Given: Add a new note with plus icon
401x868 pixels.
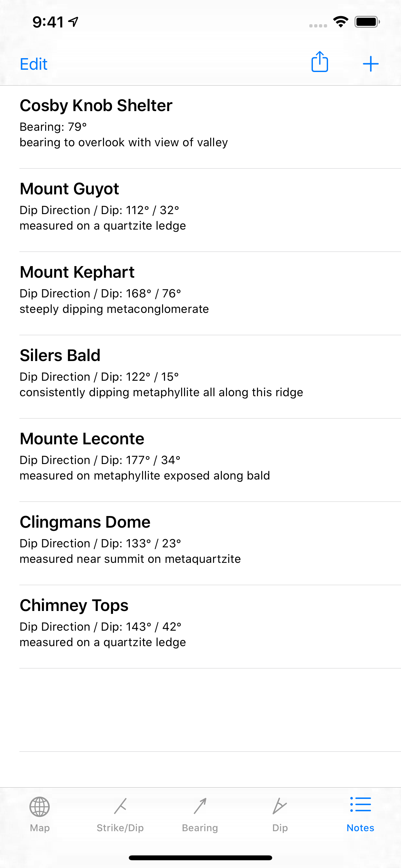Looking at the screenshot, I should coord(370,64).
